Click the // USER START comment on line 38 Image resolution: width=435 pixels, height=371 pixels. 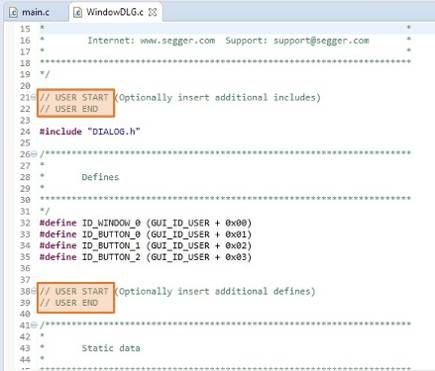click(74, 291)
